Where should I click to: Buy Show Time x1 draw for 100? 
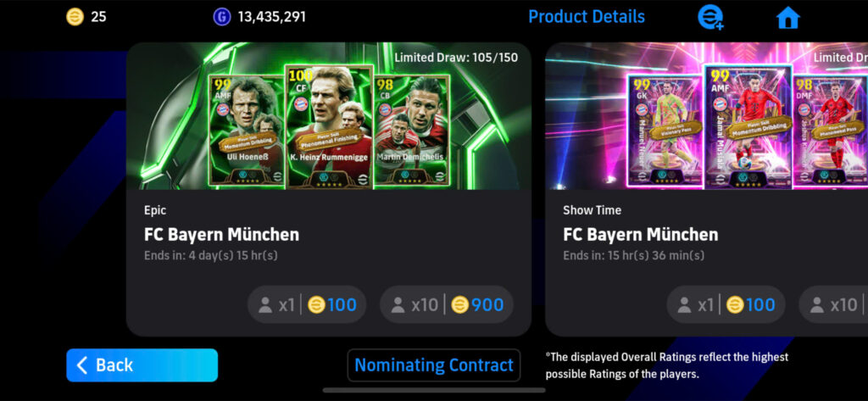coord(726,304)
